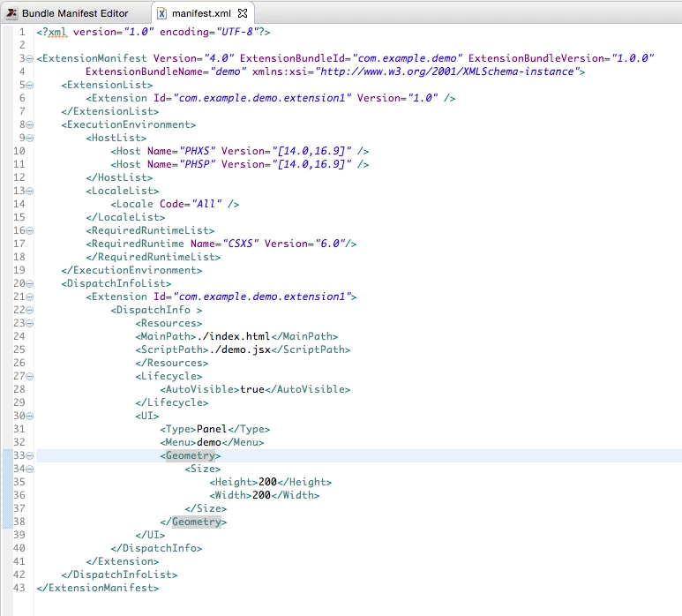The height and width of the screenshot is (616, 682).
Task: Collapse ExtensionList fold at line 5
Action: [x=30, y=86]
